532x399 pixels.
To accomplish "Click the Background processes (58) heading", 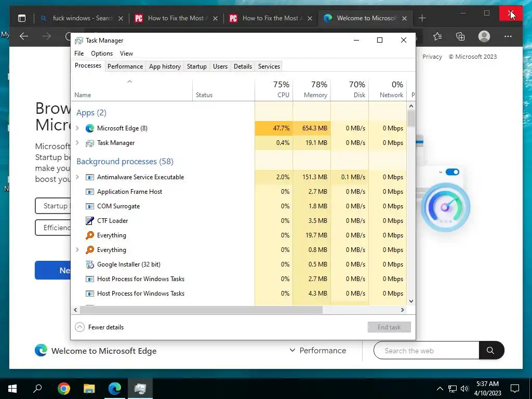I will pyautogui.click(x=125, y=162).
